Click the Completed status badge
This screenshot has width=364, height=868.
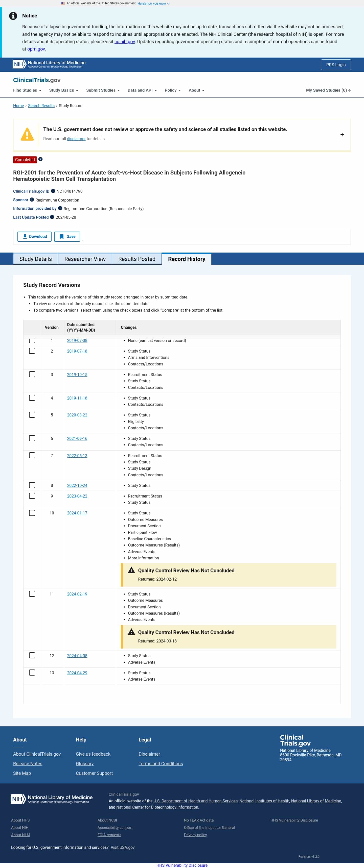point(25,160)
